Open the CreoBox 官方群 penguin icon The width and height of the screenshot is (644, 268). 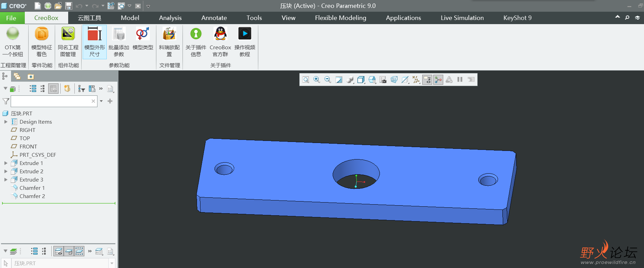tap(220, 34)
